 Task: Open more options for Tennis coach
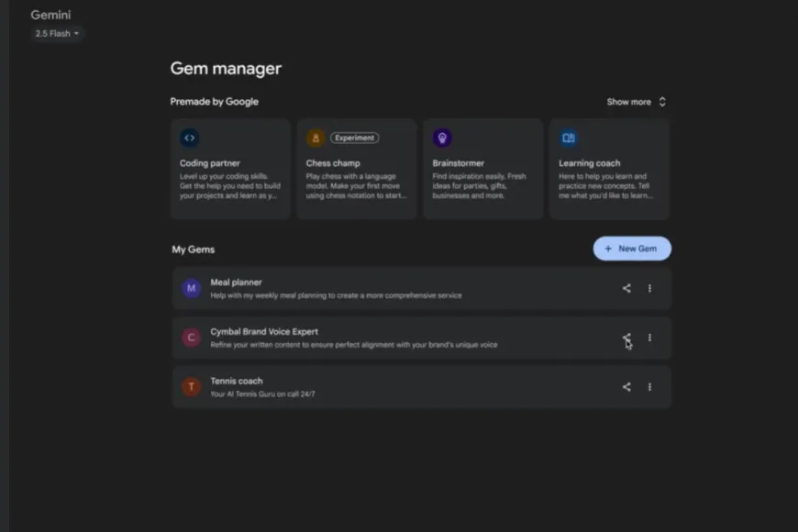(x=650, y=387)
